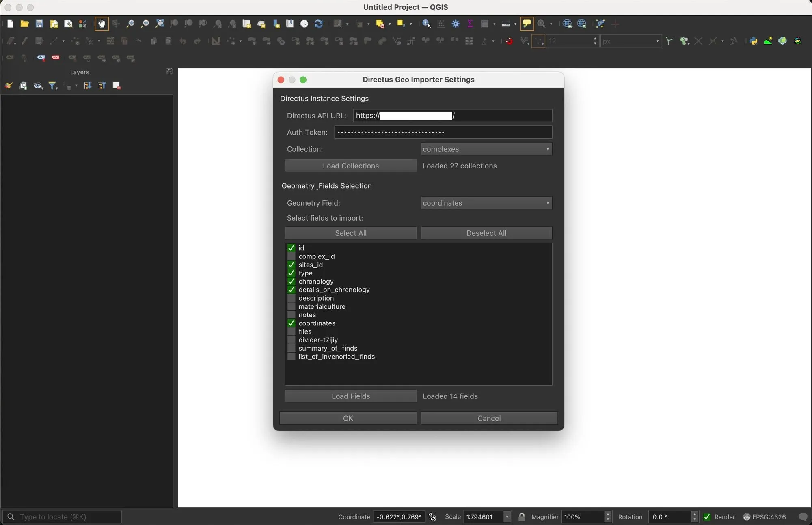
Task: Open the Collection dropdown showing complexes
Action: (486, 149)
